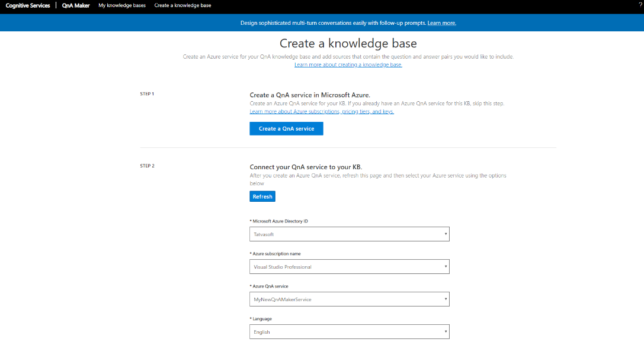Open Azure subscription name dropdown
Screen dimensions: 644x342
click(x=350, y=266)
